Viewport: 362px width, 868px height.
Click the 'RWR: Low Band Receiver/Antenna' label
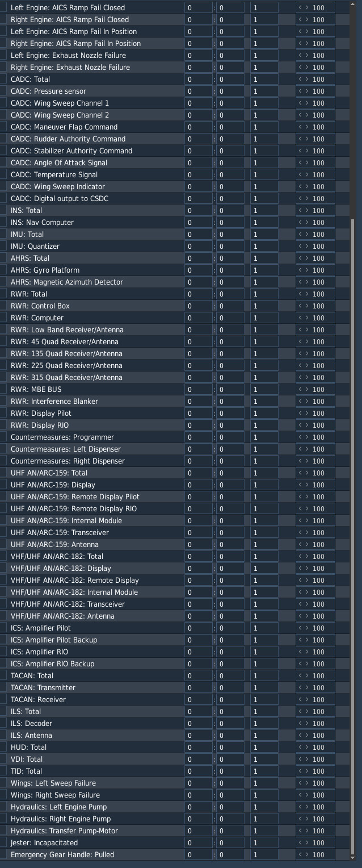[67, 329]
